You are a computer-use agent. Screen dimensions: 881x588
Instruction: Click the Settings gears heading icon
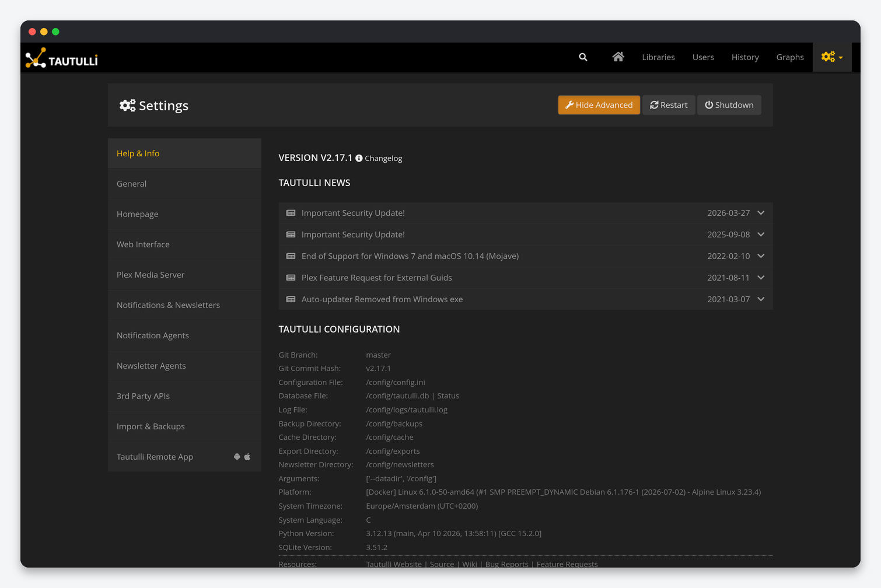pos(127,106)
